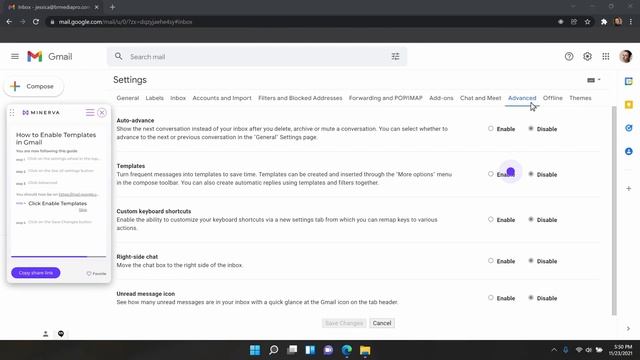640x360 pixels.
Task: Show hidden system tray icons
Action: coord(554,350)
